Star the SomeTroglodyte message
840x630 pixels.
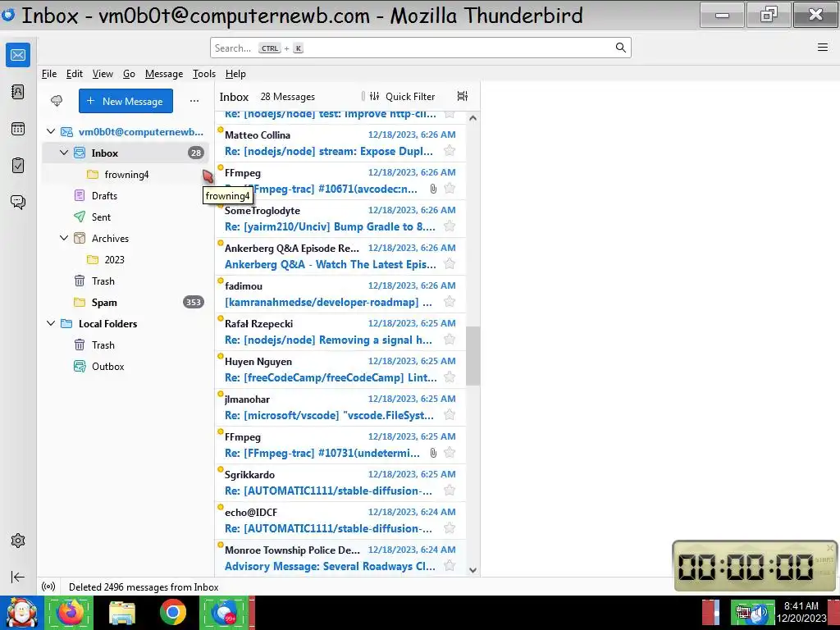coord(450,226)
